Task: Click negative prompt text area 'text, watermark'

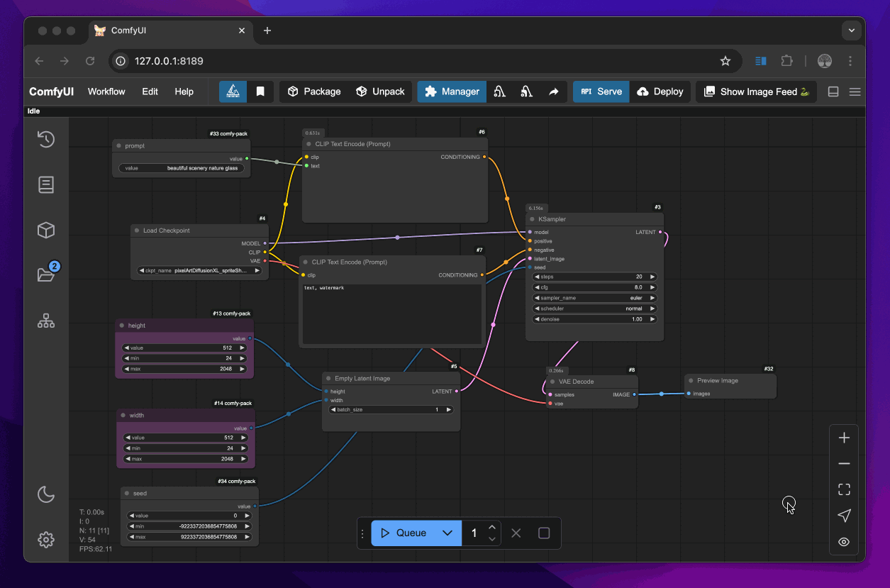Action: point(392,314)
